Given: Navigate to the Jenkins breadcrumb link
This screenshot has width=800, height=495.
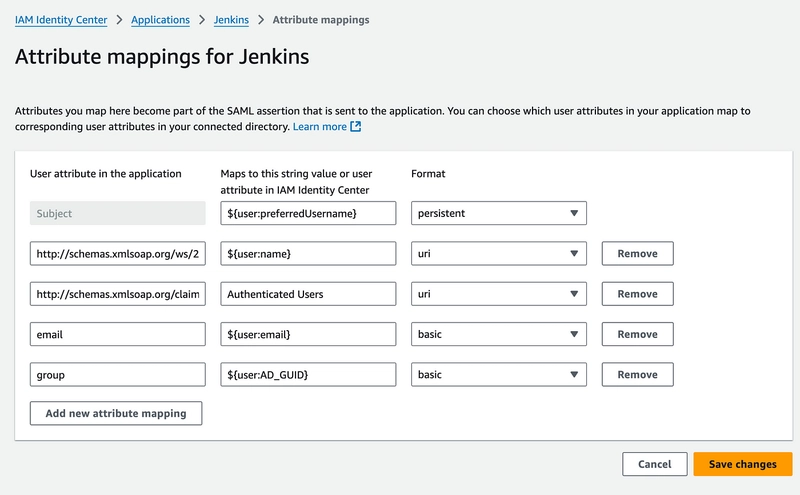Looking at the screenshot, I should tap(231, 20).
